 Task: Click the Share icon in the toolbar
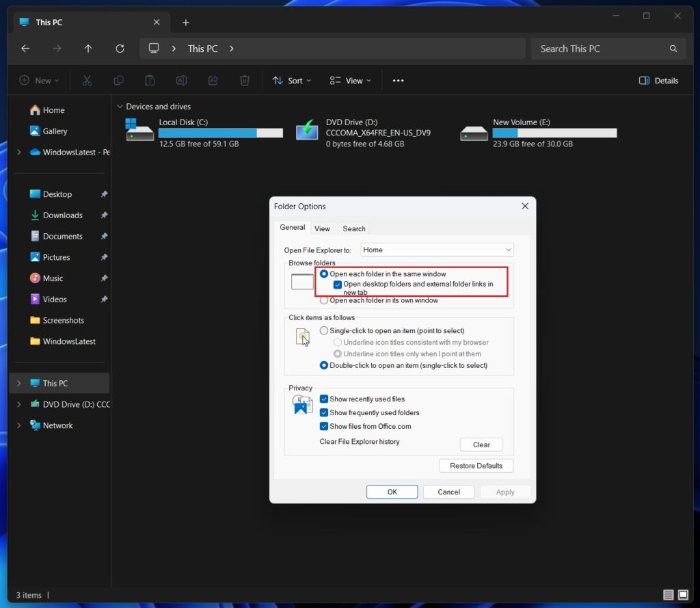(213, 80)
